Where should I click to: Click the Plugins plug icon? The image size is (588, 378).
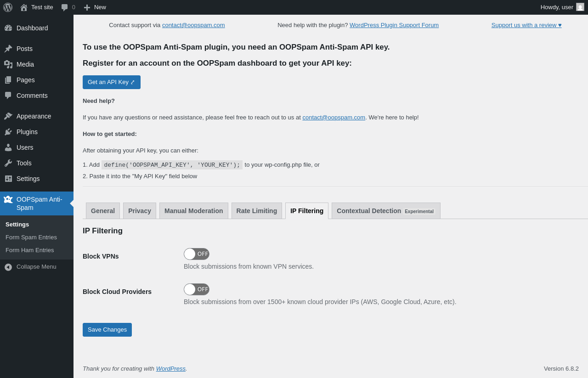(8, 132)
